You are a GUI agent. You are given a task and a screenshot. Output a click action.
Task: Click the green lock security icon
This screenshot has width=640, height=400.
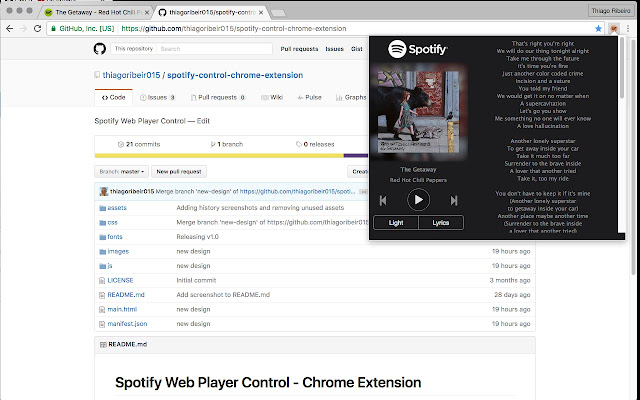coord(53,29)
